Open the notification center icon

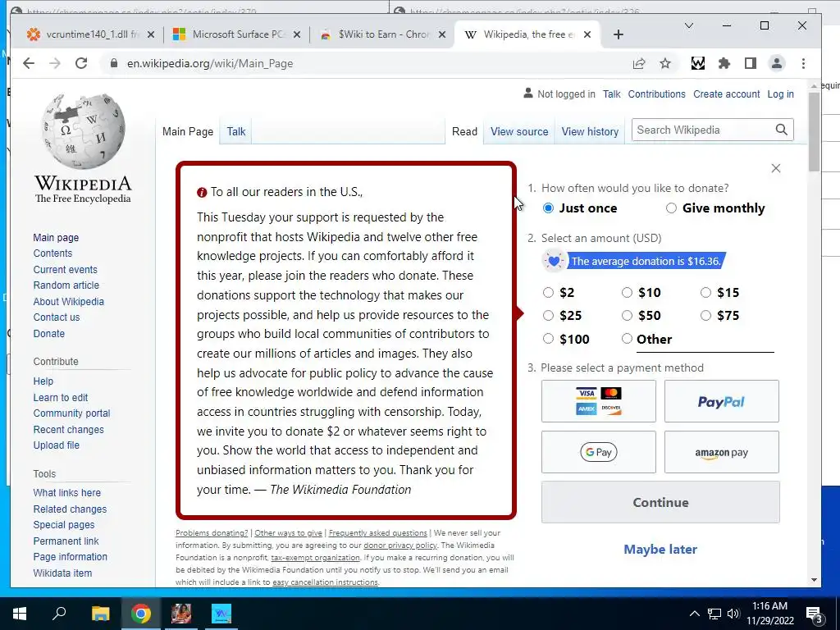click(814, 614)
